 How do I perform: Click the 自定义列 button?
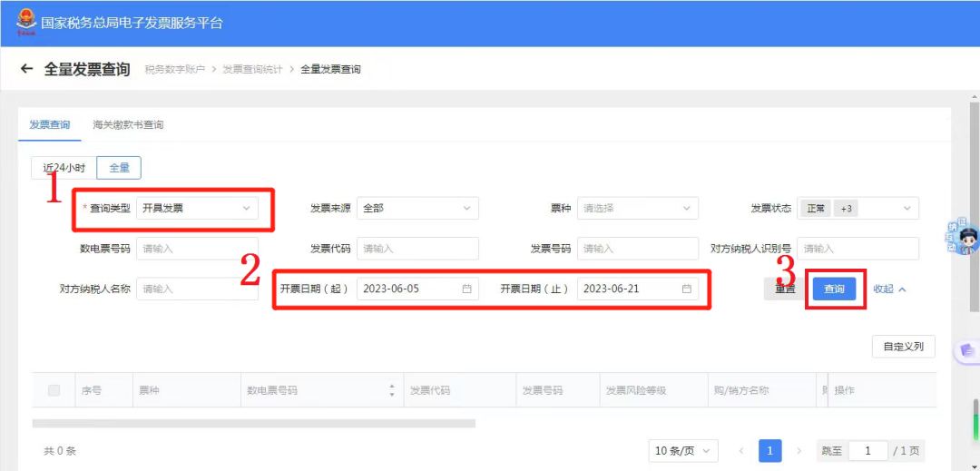coord(903,347)
